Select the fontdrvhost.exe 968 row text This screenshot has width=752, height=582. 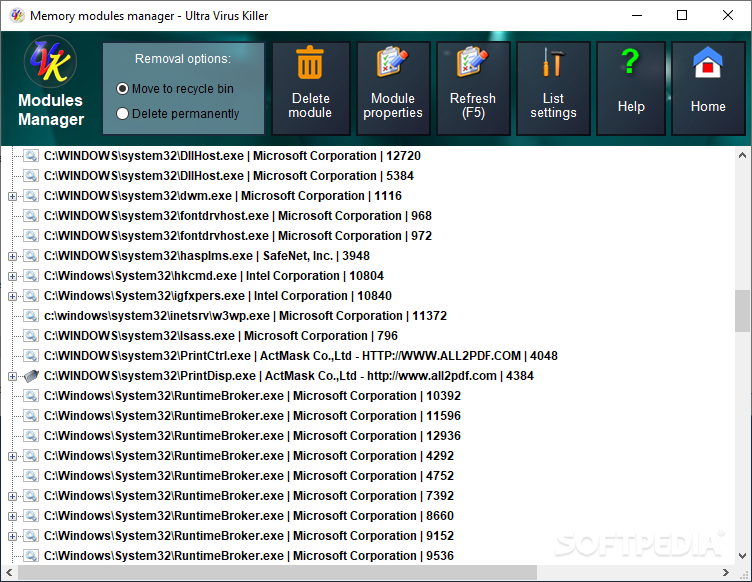238,216
